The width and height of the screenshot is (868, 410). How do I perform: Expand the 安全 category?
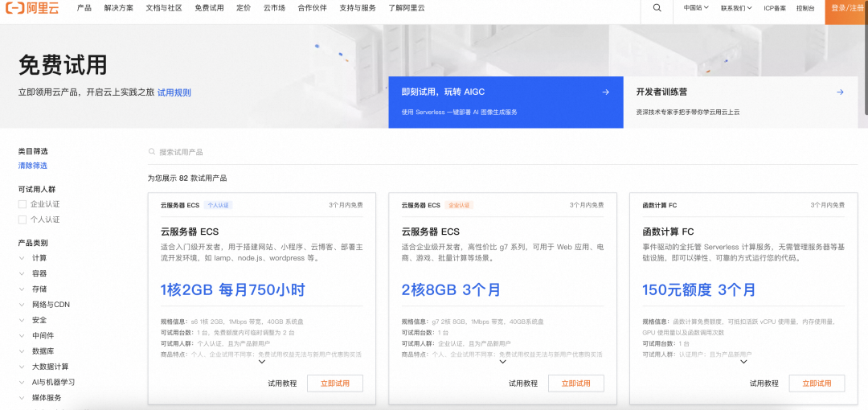point(23,320)
